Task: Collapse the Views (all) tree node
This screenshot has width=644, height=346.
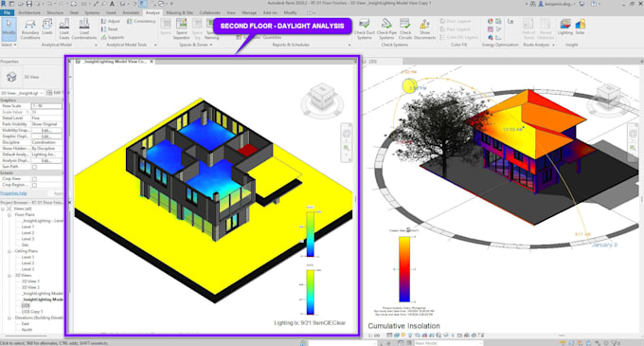Action: click(3, 209)
